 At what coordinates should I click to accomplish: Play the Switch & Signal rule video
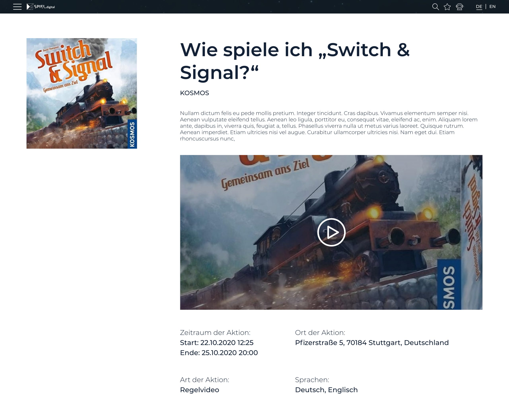point(331,232)
